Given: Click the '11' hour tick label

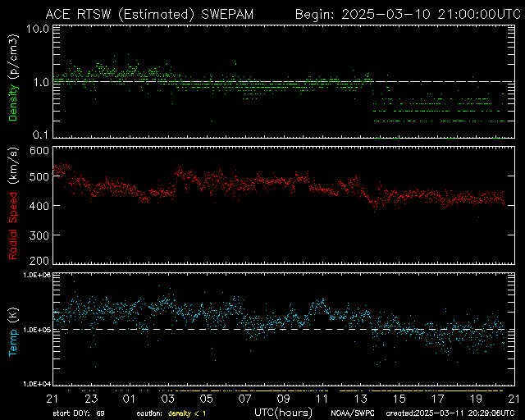Looking at the screenshot, I should point(322,399).
